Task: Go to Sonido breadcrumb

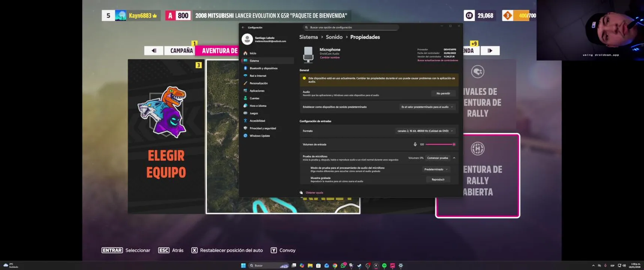Action: pyautogui.click(x=334, y=37)
